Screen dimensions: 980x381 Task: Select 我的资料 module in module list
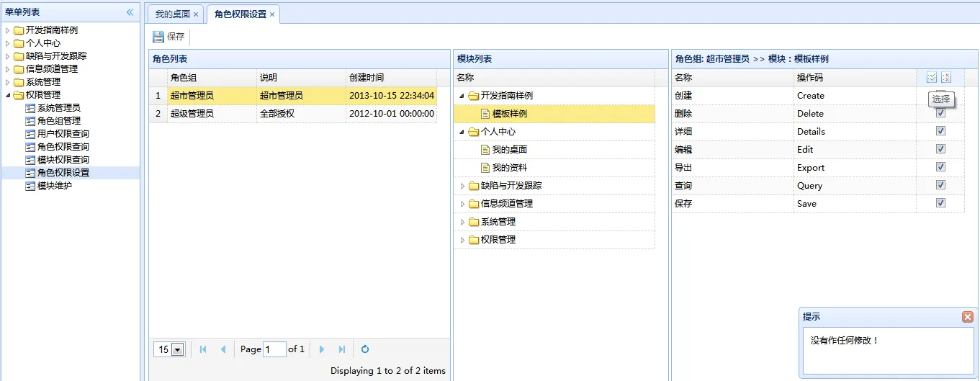pos(509,168)
